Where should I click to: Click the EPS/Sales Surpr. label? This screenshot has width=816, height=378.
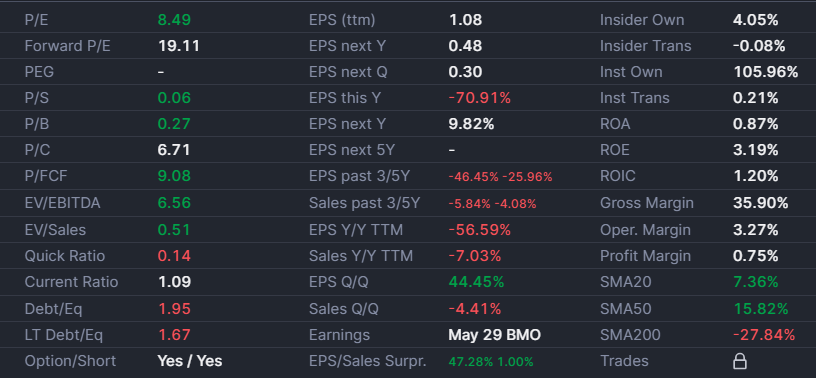(367, 361)
